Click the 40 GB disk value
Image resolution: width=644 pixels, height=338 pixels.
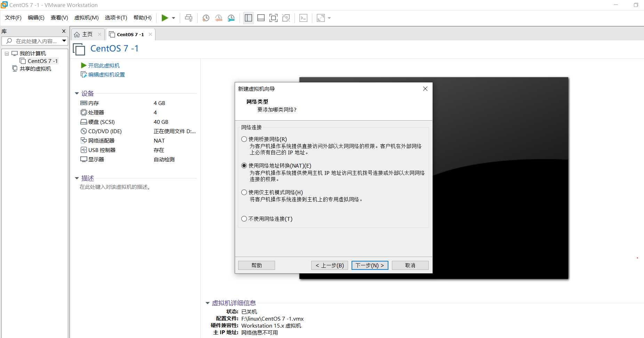(x=161, y=122)
